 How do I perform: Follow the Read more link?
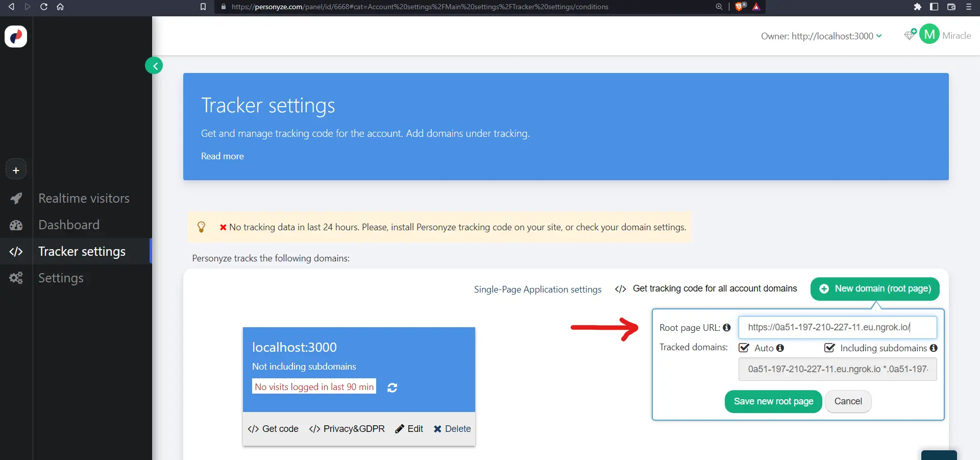coord(222,156)
